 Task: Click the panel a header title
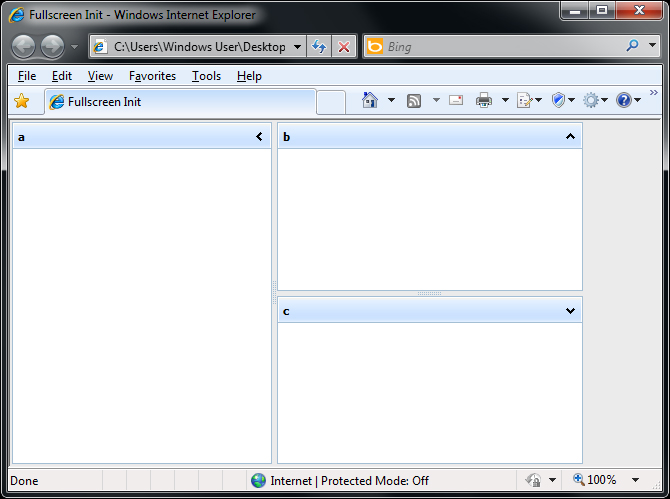21,137
